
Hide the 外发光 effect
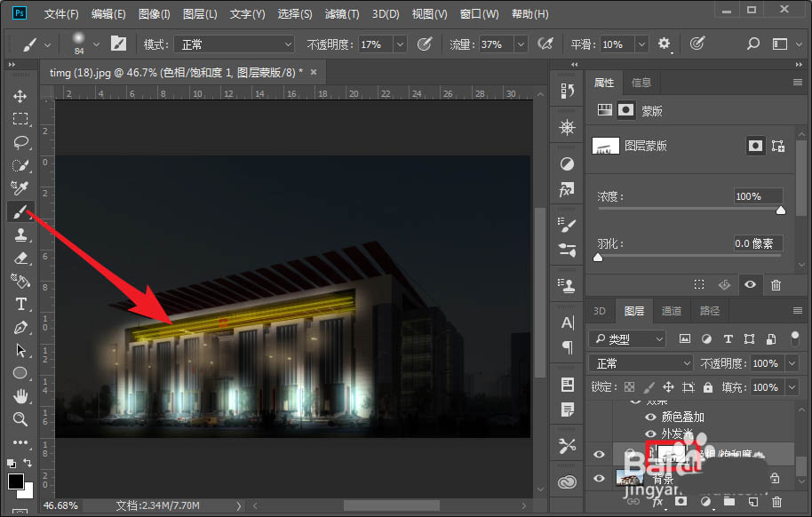coord(651,433)
